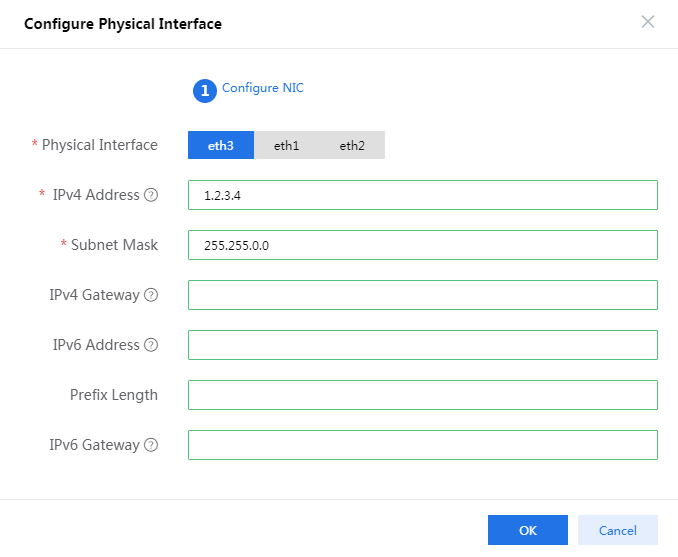The image size is (678, 557).
Task: Click the Physical Interface field label
Action: [x=99, y=145]
